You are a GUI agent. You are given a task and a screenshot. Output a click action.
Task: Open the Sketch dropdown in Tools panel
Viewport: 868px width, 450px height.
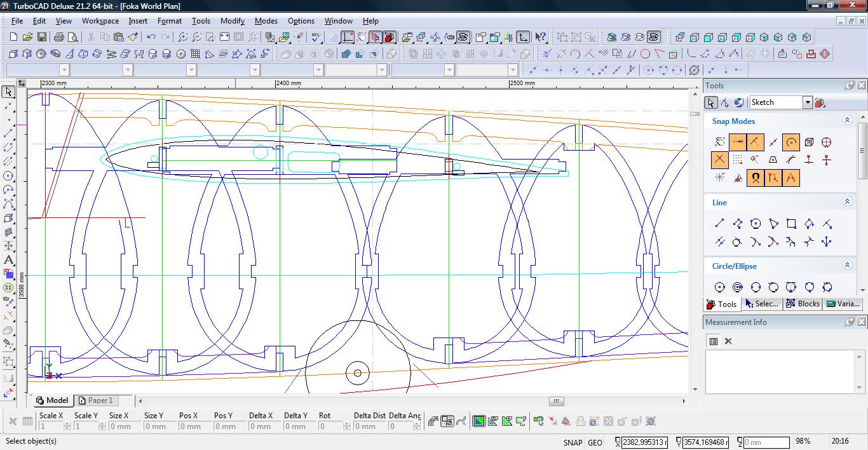pyautogui.click(x=807, y=102)
